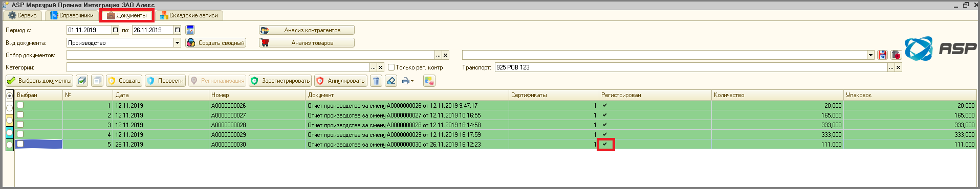The width and height of the screenshot is (980, 189).
Task: Click into the Транспорт field with 925 РОВ 123
Action: pos(691,67)
